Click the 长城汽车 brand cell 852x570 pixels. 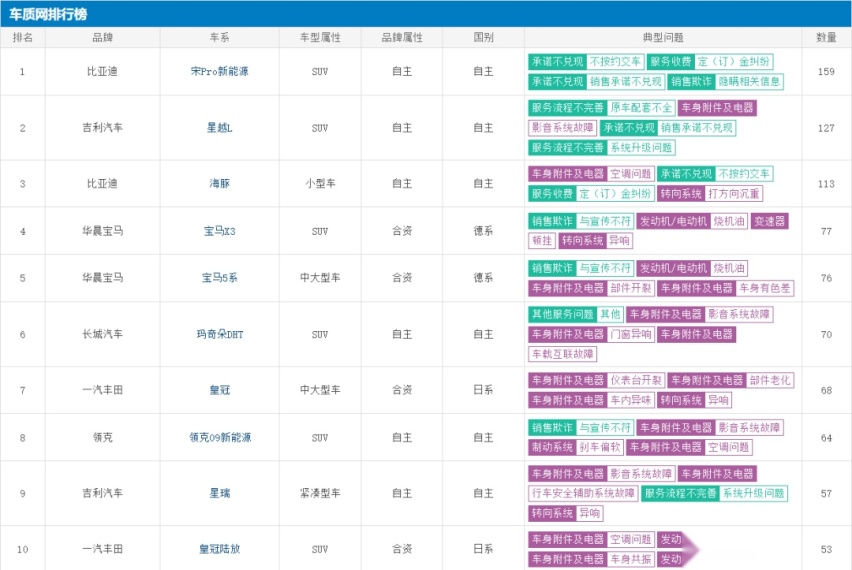point(102,335)
